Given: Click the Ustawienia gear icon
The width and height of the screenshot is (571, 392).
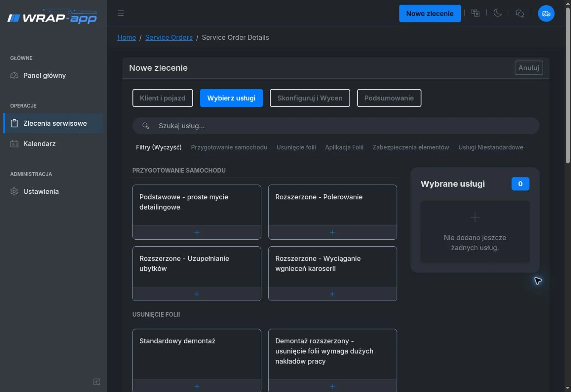Looking at the screenshot, I should (14, 191).
